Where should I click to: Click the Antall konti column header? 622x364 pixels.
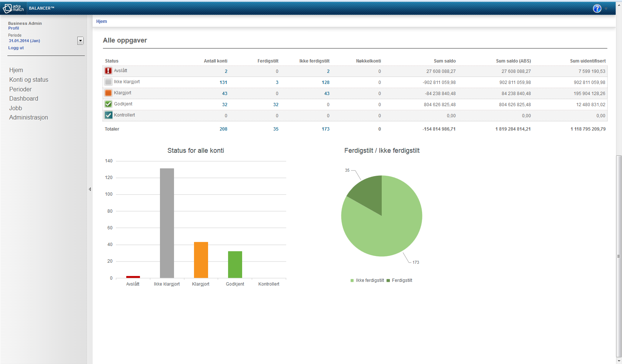[215, 61]
